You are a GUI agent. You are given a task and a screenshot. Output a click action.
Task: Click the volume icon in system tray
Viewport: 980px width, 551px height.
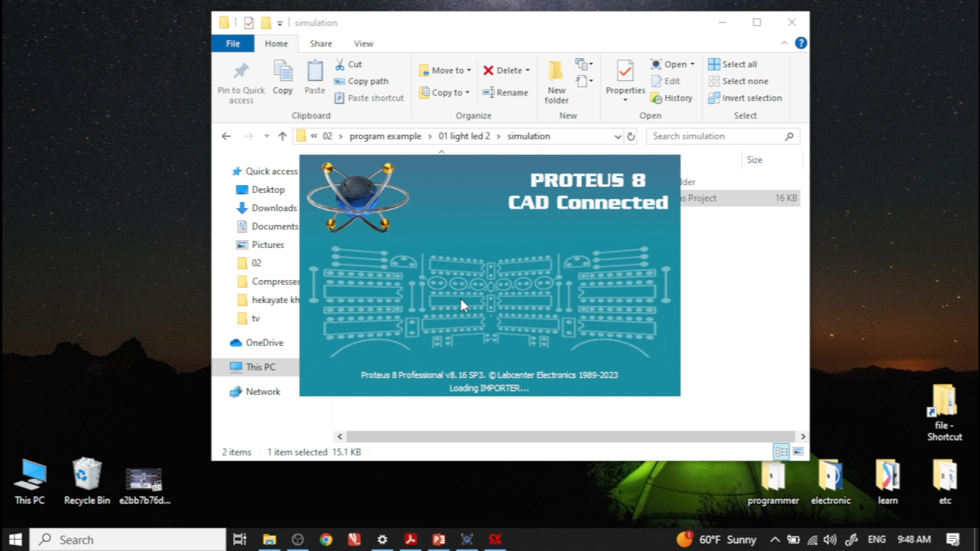830,539
